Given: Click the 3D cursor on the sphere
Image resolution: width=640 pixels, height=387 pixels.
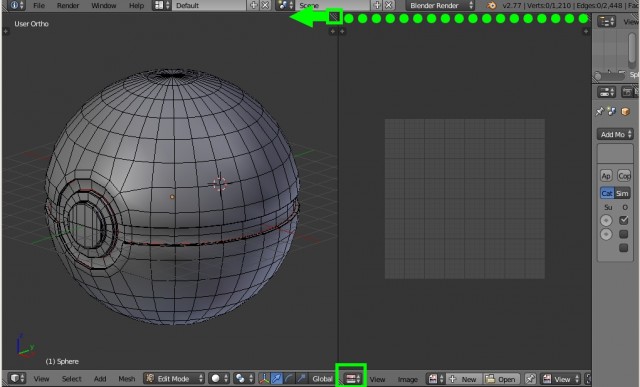Looking at the screenshot, I should tap(220, 184).
